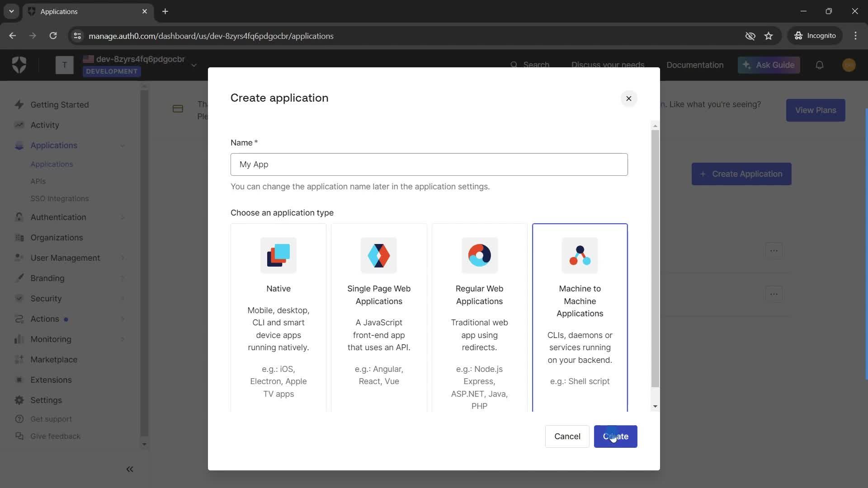
Task: Switch to the Applications browser tab
Action: click(88, 11)
